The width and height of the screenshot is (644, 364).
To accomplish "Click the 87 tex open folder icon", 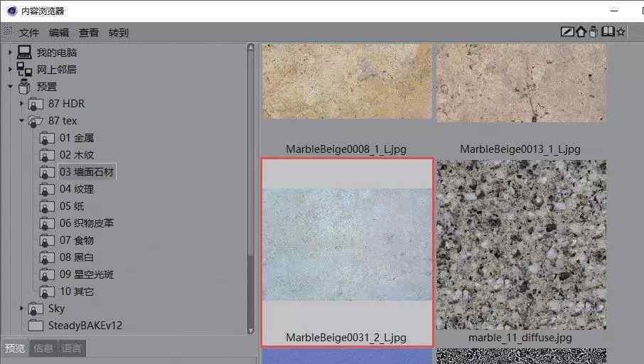I will point(36,122).
